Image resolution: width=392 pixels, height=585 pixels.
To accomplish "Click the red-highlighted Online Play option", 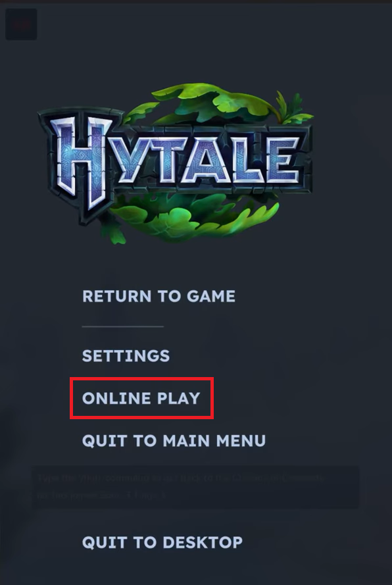I will click(x=141, y=398).
